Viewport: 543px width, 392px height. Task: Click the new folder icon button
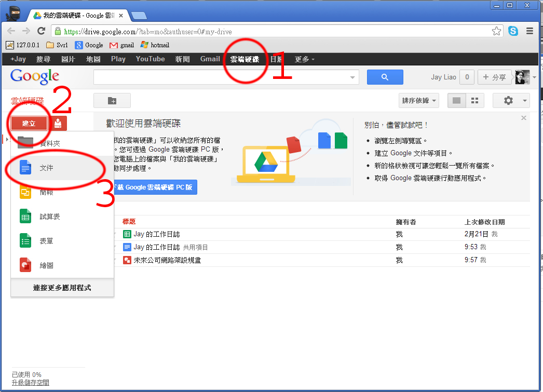pyautogui.click(x=112, y=101)
